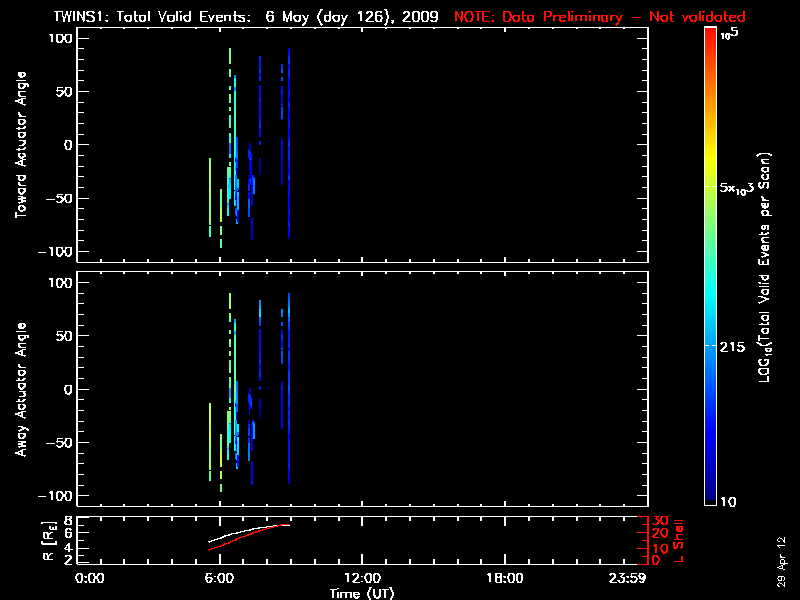Click the "29 Apr 12" date stamp
800x600 pixels.
coord(781,562)
